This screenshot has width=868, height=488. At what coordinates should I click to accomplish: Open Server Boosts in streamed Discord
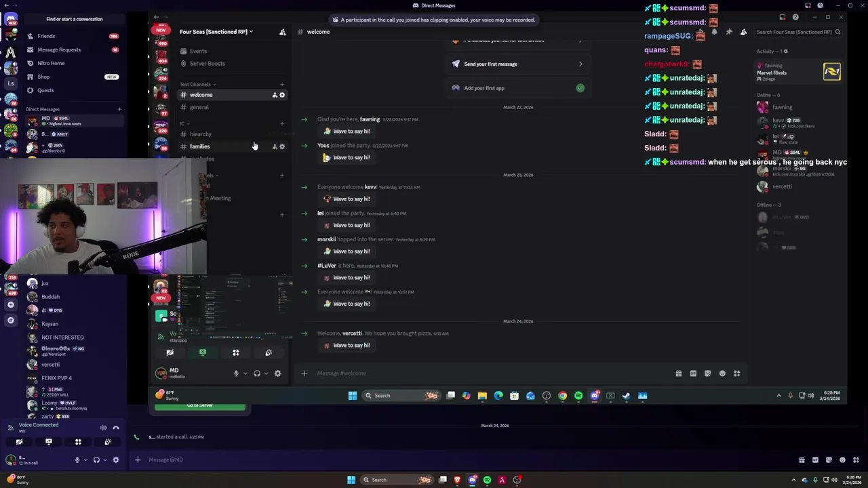point(233,64)
